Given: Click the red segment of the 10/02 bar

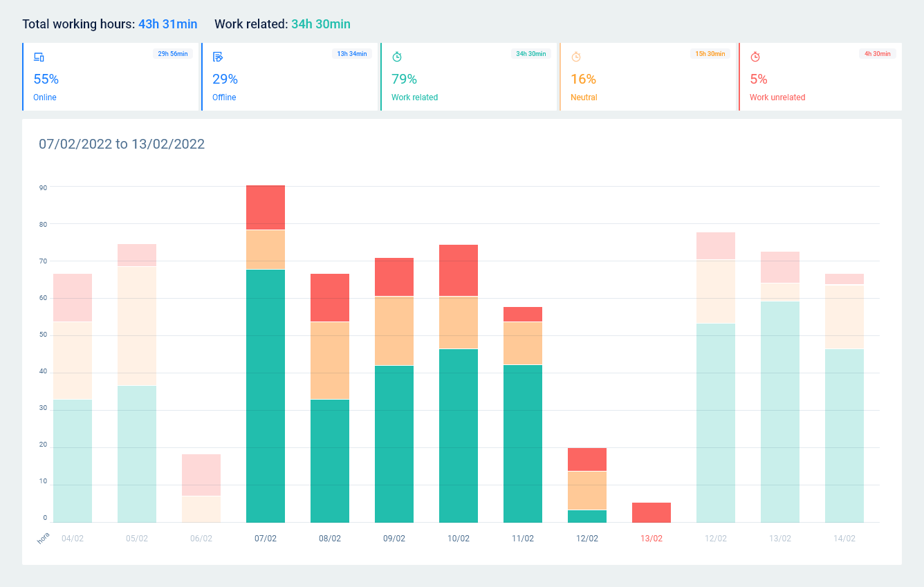Looking at the screenshot, I should [459, 270].
